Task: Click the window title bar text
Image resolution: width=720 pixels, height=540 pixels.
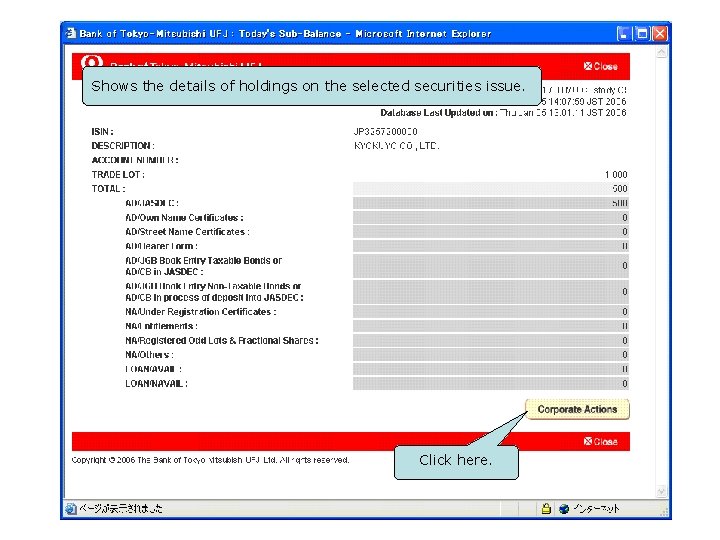Action: point(285,34)
